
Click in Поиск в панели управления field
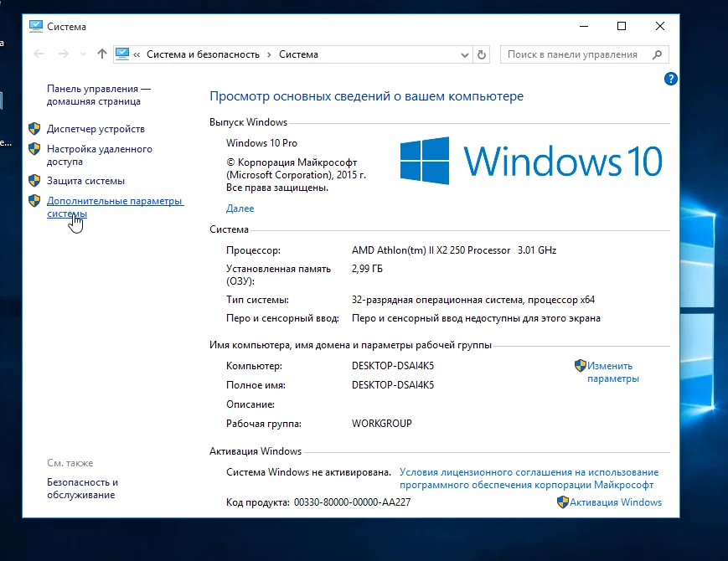(x=576, y=54)
